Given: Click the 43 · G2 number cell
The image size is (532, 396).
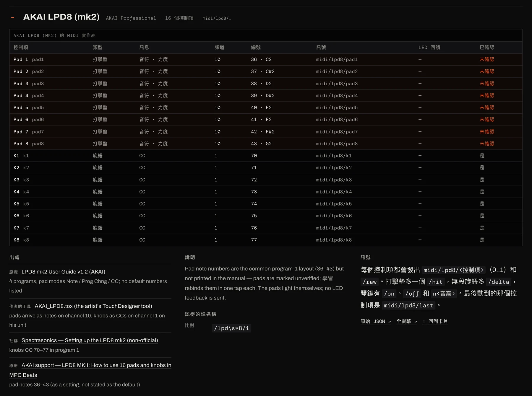Looking at the screenshot, I should pos(261,144).
